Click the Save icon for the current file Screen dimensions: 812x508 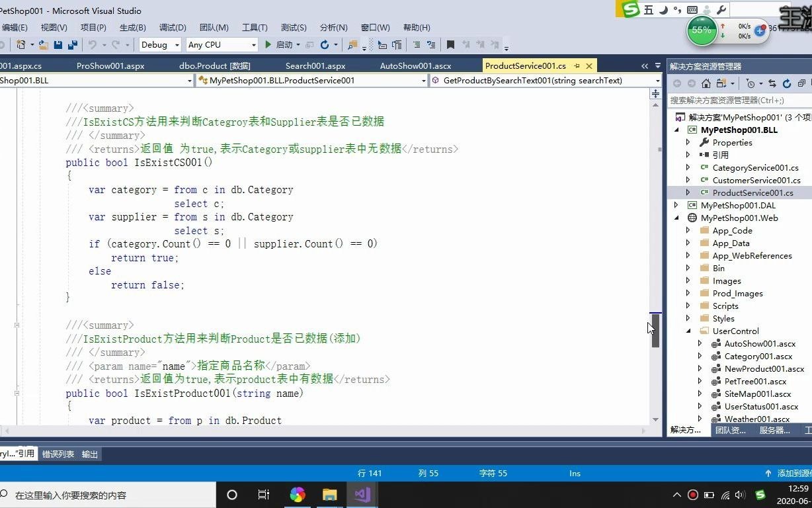[x=60, y=45]
